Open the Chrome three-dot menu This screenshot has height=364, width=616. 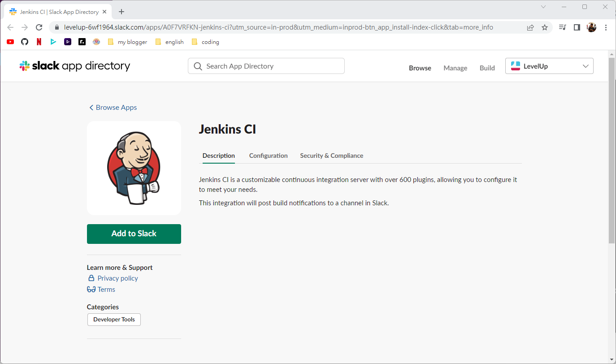tap(606, 27)
